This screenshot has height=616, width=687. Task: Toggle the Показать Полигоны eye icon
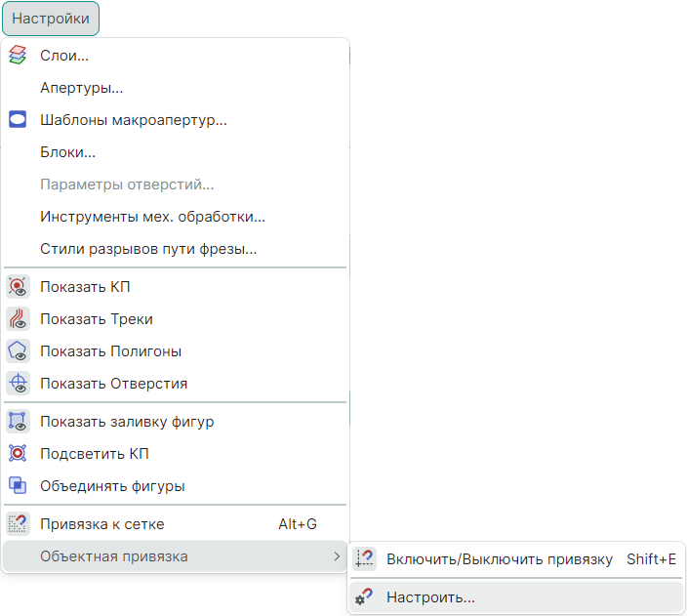tap(18, 351)
